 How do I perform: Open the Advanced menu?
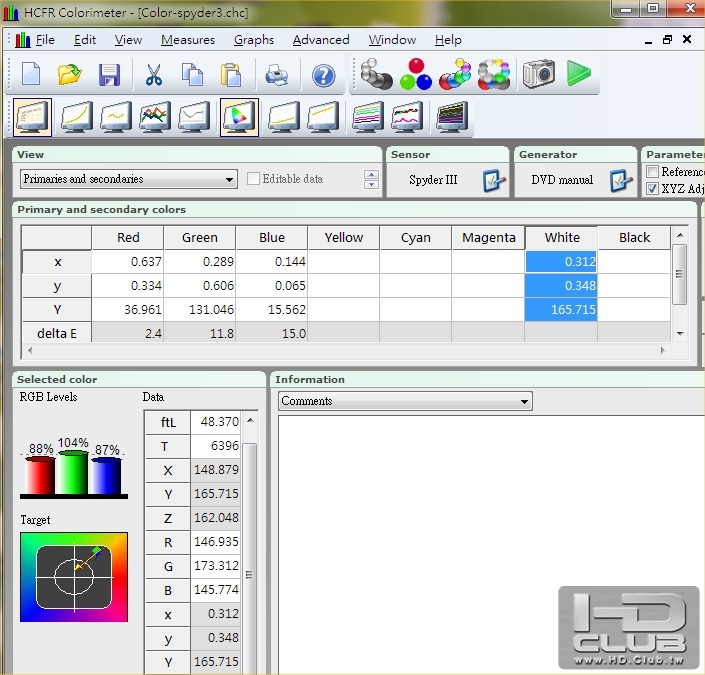click(320, 40)
